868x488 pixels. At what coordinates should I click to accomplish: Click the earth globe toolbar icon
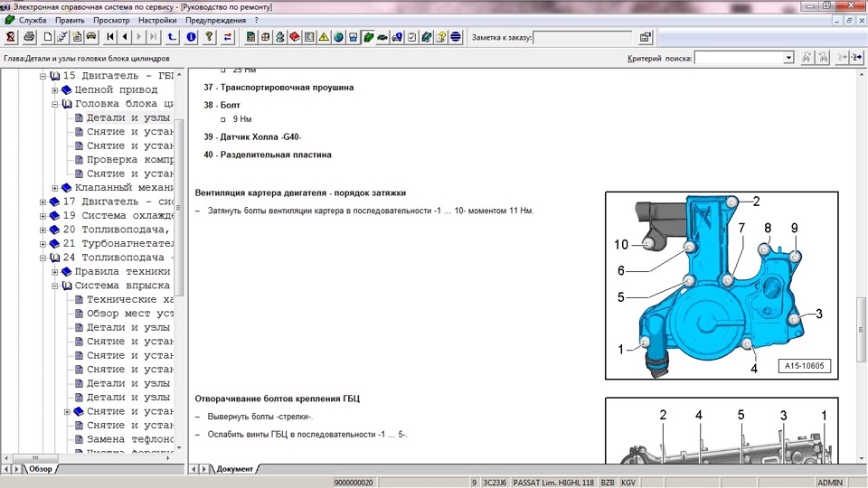[338, 37]
